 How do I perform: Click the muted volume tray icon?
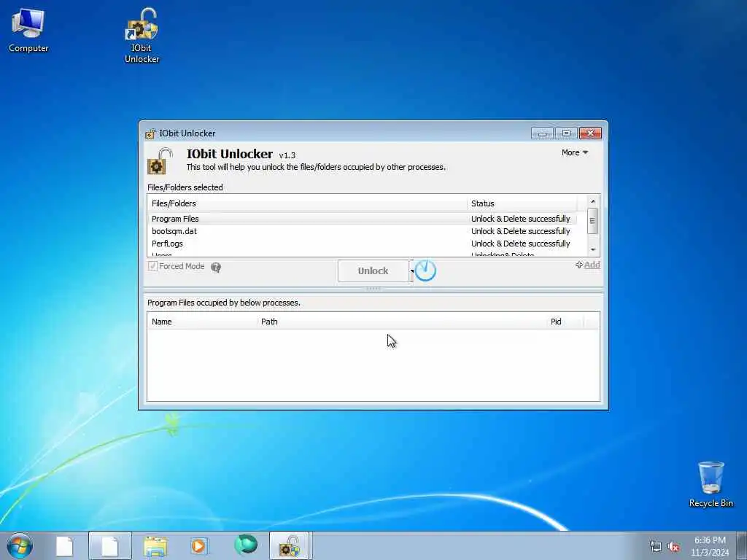[x=673, y=547]
